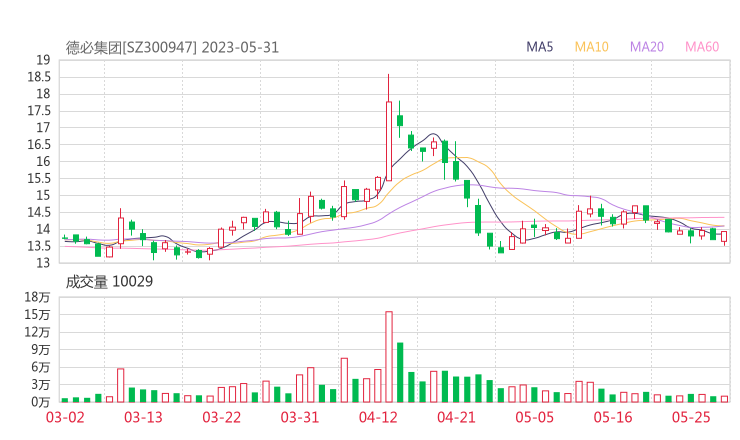Viewport: 740px width, 440px height.
Task: Click the MA20 legend label
Action: coord(647,47)
